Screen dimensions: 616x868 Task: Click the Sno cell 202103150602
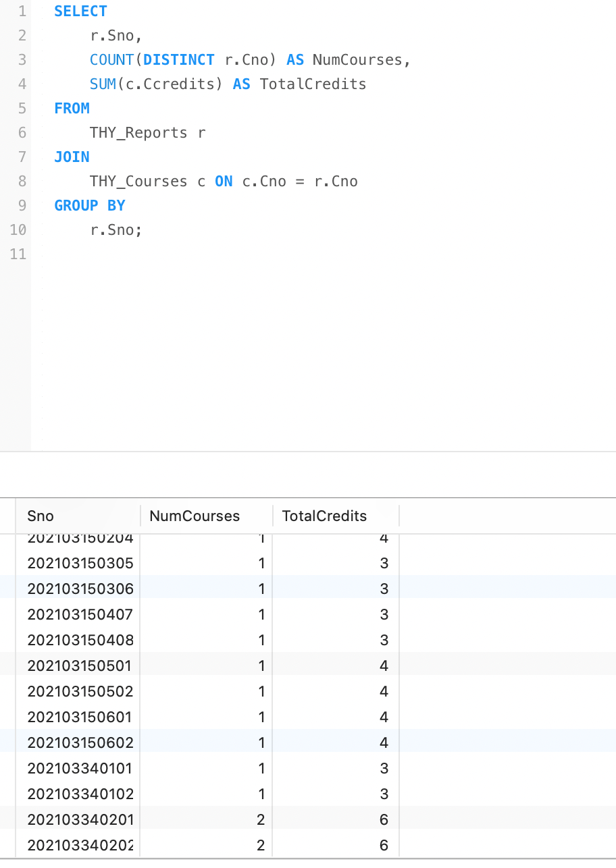[80, 742]
